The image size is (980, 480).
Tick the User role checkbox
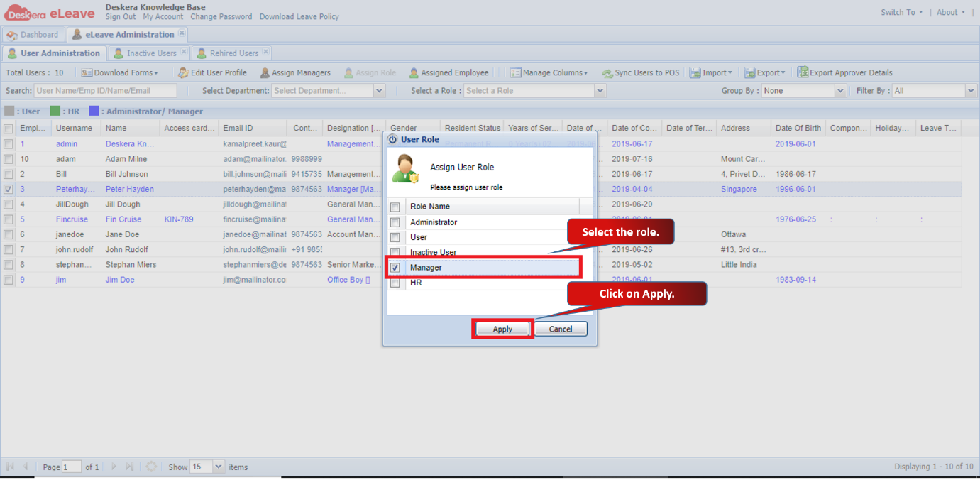tap(395, 237)
